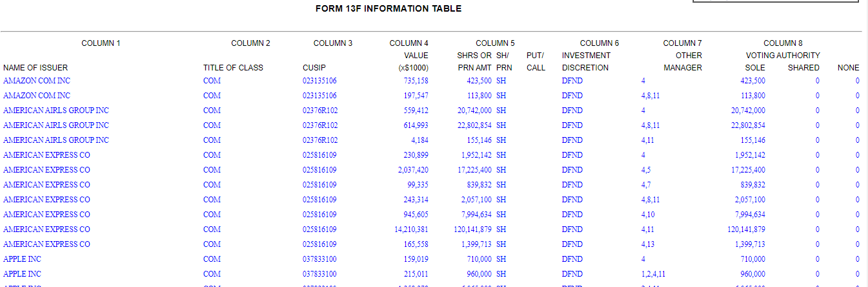Click other manager cell 4,10
Viewport: 868px width, 287px height.
(648, 215)
